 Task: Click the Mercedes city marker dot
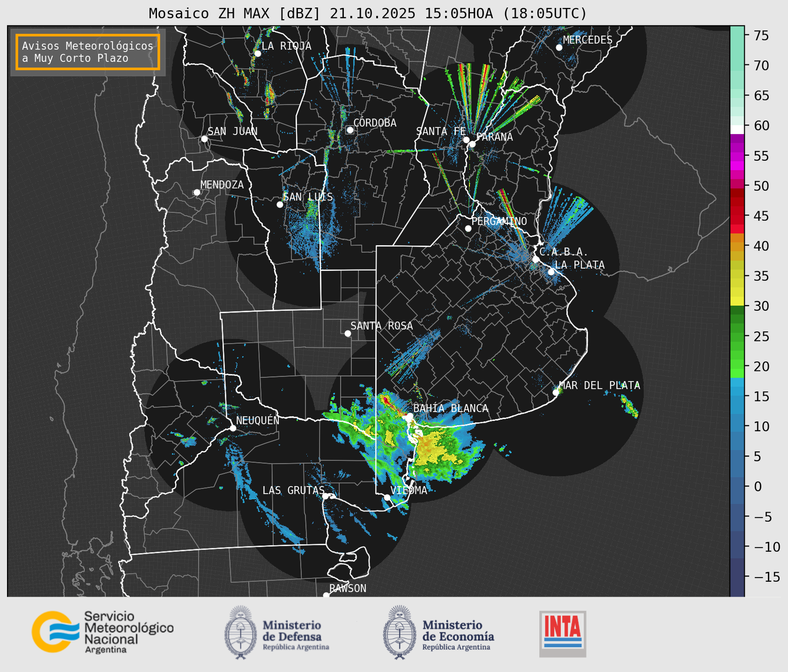click(559, 48)
